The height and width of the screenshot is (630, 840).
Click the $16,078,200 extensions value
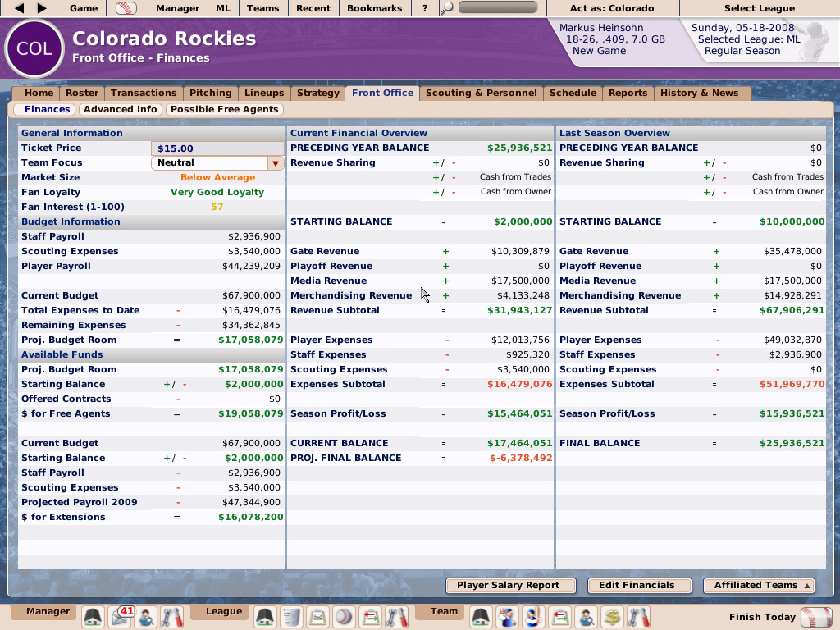(251, 517)
